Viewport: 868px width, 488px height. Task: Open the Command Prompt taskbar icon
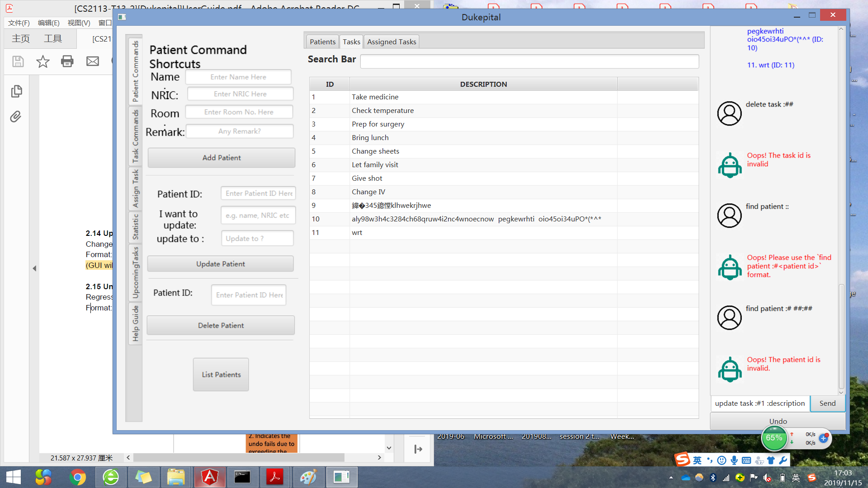242,477
